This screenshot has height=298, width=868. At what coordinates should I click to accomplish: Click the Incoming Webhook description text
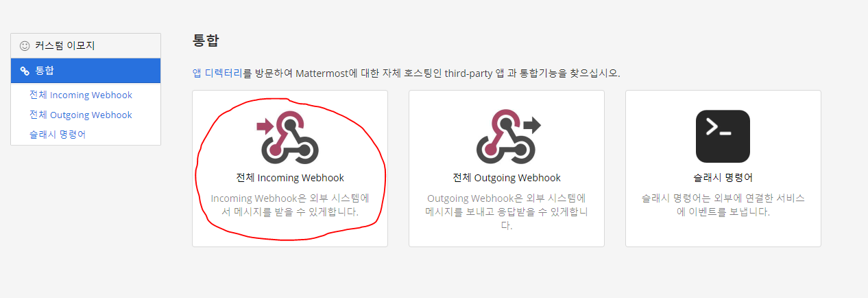point(290,205)
